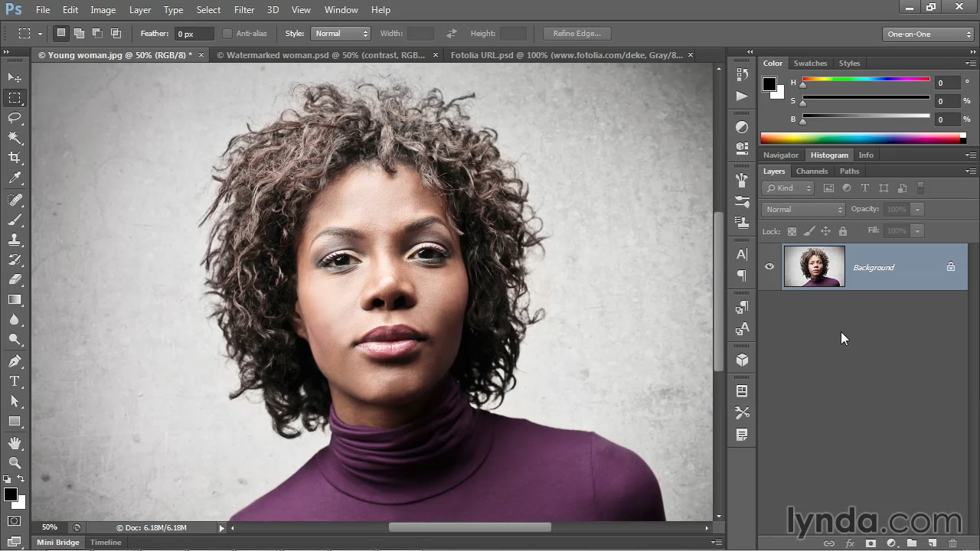Screen dimensions: 980x551
Task: Toggle the lock transparent pixels button
Action: tap(792, 231)
